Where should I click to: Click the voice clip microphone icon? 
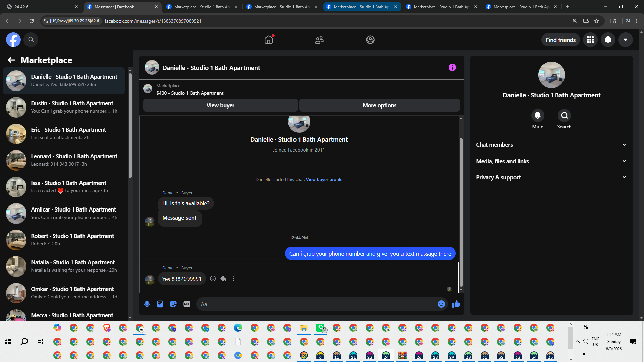pos(147,304)
